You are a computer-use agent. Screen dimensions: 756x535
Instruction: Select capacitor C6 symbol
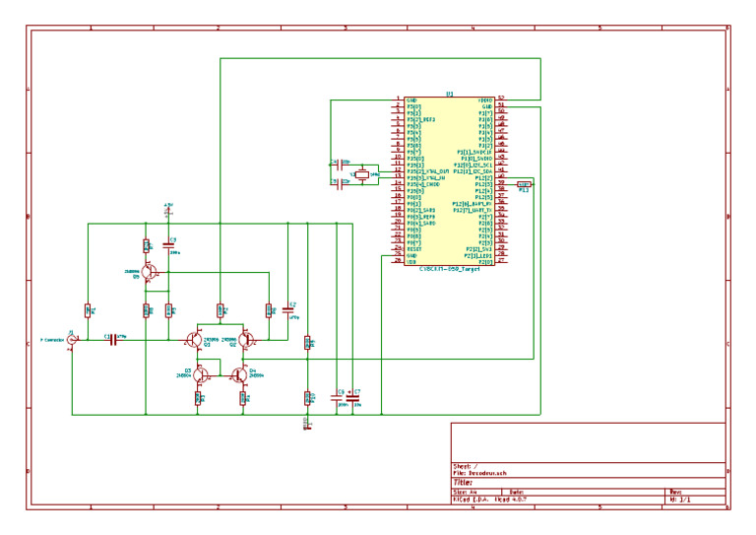(x=337, y=398)
